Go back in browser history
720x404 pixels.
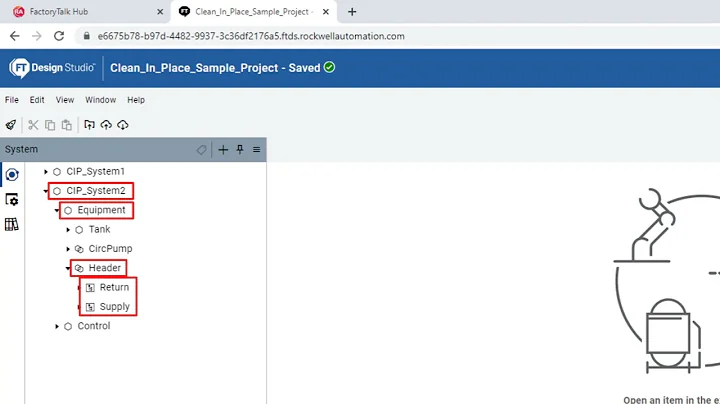[15, 36]
